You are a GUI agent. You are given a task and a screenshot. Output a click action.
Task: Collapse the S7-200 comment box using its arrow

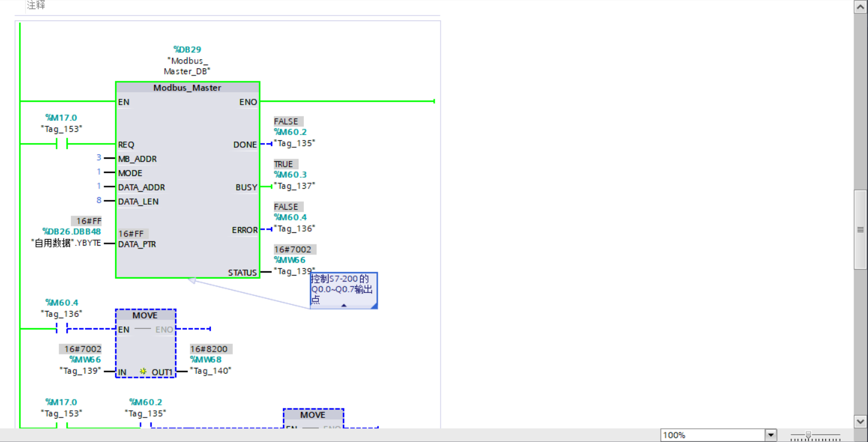343,305
